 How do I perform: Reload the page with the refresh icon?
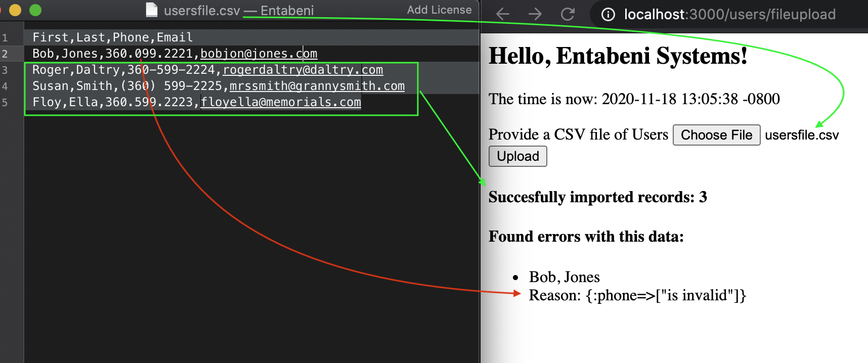pos(568,14)
